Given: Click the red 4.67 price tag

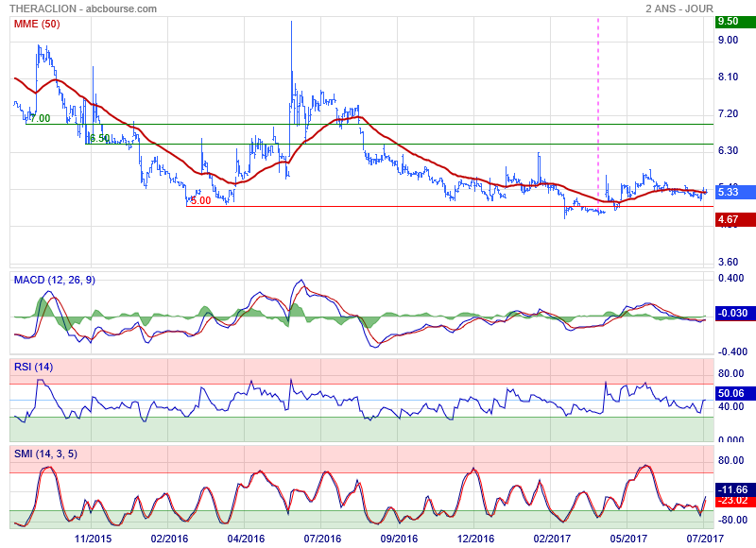Looking at the screenshot, I should tap(735, 220).
